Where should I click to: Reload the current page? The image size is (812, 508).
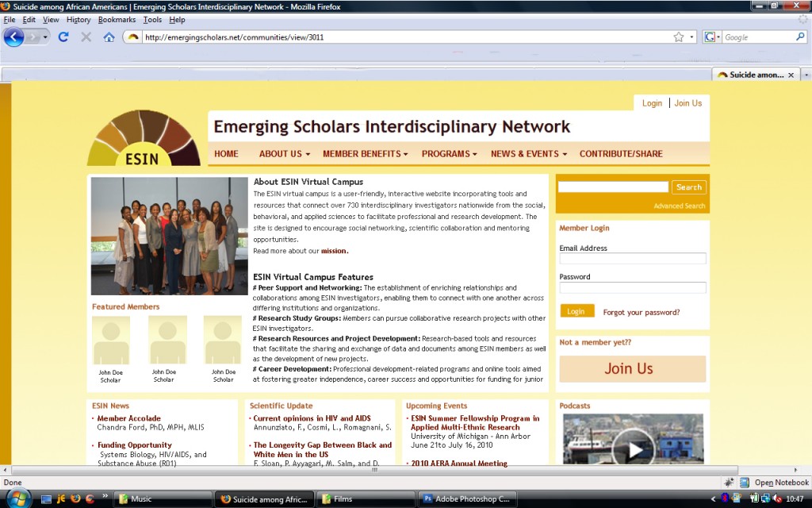coord(63,37)
